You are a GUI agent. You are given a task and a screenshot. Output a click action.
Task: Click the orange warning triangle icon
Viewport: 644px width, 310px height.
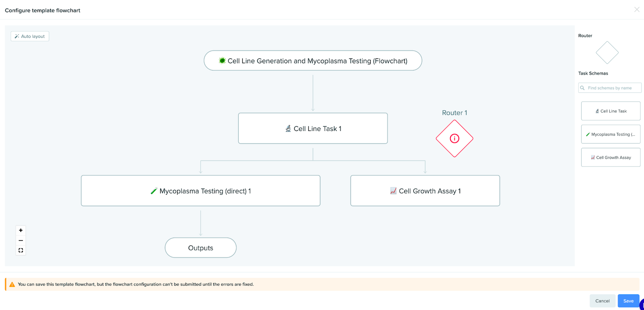click(x=12, y=284)
